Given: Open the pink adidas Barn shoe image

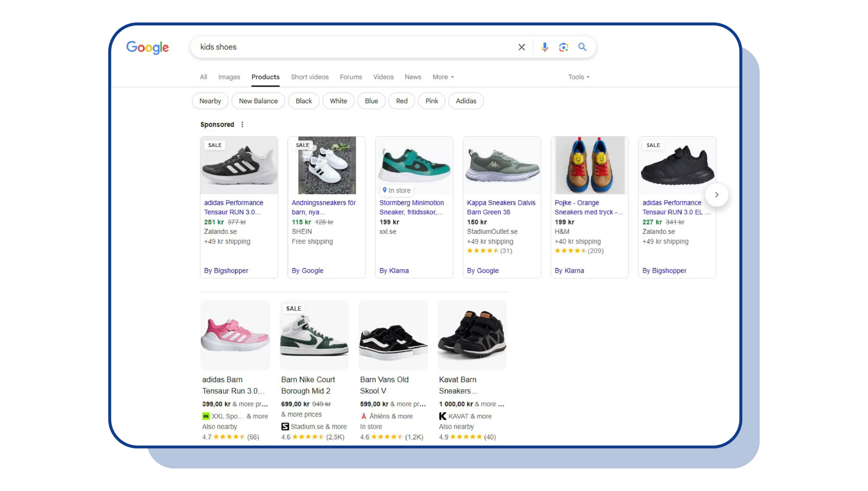Looking at the screenshot, I should click(235, 335).
